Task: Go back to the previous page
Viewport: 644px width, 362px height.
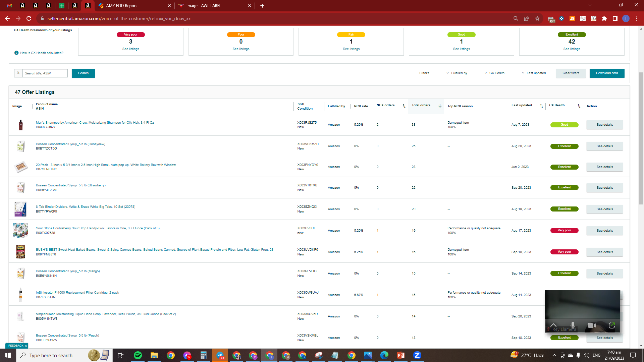Action: 7,18
